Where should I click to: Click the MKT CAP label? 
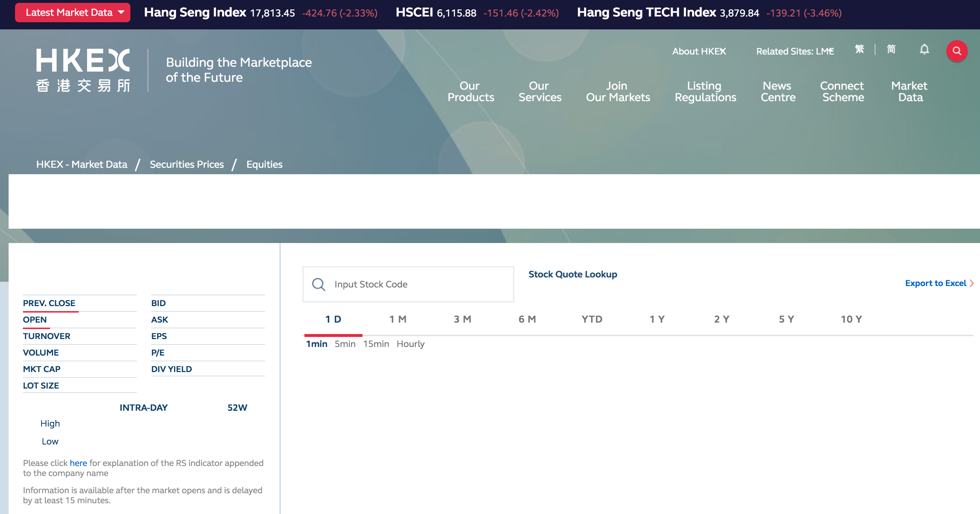[42, 369]
